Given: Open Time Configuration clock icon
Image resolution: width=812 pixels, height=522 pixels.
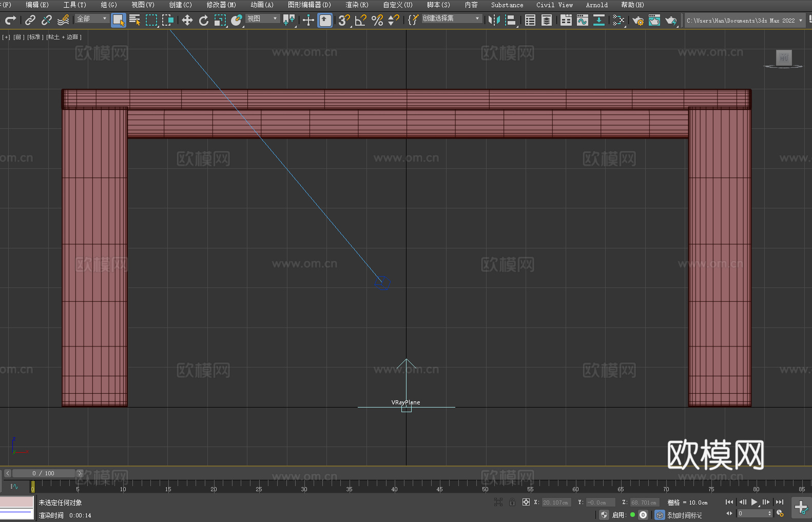Looking at the screenshot, I should click(x=780, y=514).
